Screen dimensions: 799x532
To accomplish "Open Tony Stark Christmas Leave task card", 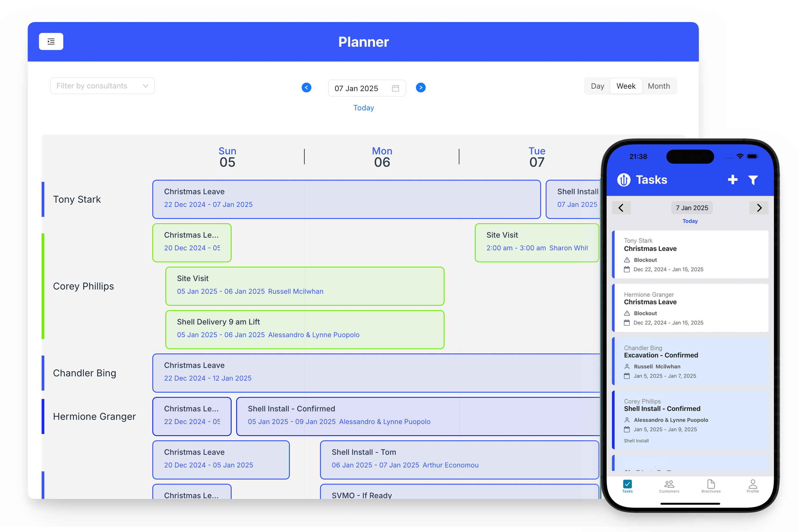I will click(x=690, y=255).
